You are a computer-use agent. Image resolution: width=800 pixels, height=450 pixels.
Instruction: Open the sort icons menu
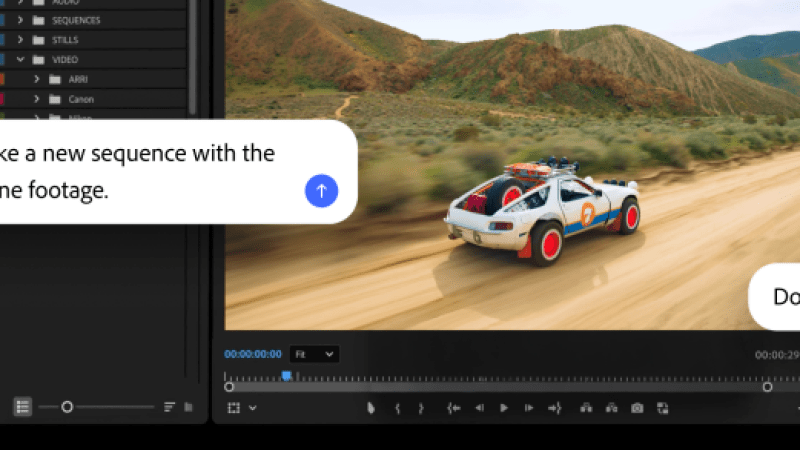coord(169,407)
